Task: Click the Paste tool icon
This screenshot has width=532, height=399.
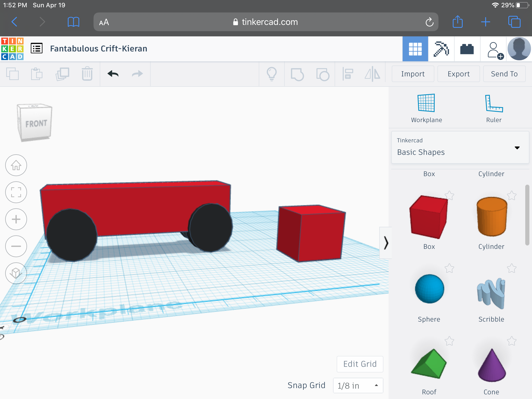Action: [37, 74]
